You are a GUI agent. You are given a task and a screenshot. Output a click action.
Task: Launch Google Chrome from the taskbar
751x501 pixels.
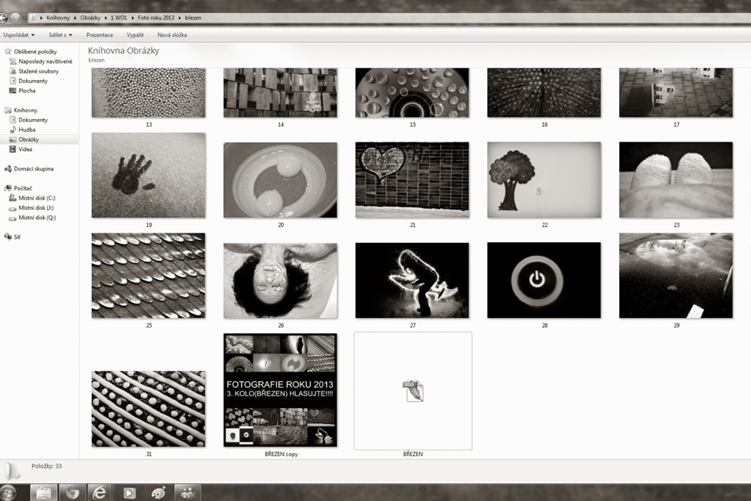tap(72, 492)
